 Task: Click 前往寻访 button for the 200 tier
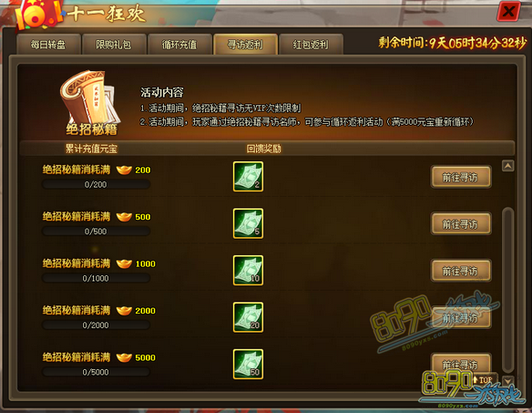click(461, 177)
